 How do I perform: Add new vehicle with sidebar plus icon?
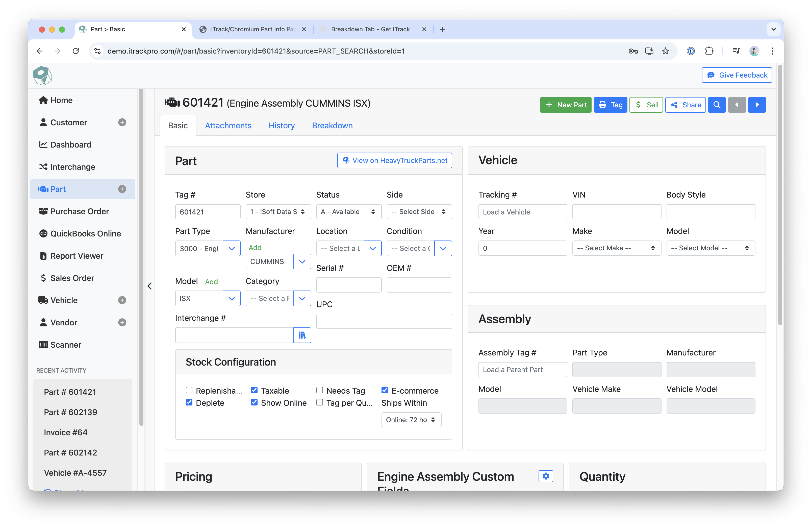point(122,300)
